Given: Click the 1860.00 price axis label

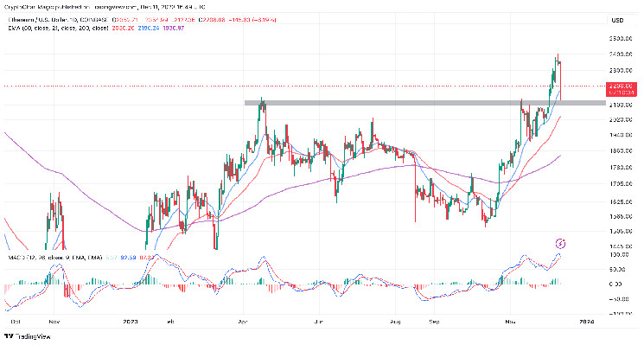Looking at the screenshot, I should tap(621, 150).
